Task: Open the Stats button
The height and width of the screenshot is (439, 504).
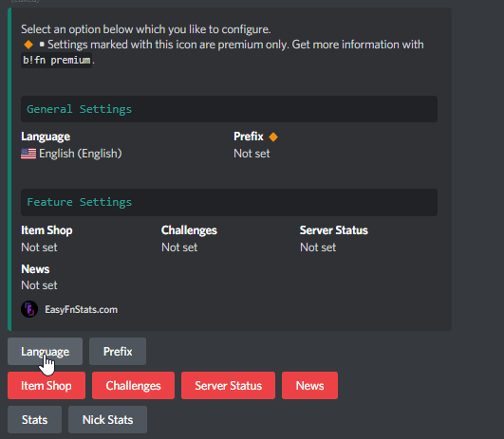Action: tap(35, 419)
